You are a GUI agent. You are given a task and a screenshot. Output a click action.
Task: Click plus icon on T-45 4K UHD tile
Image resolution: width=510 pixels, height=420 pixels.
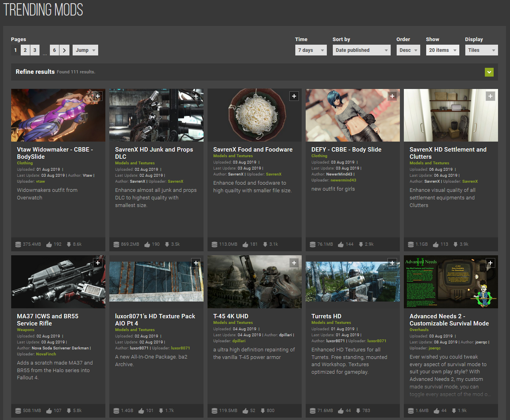pyautogui.click(x=294, y=263)
